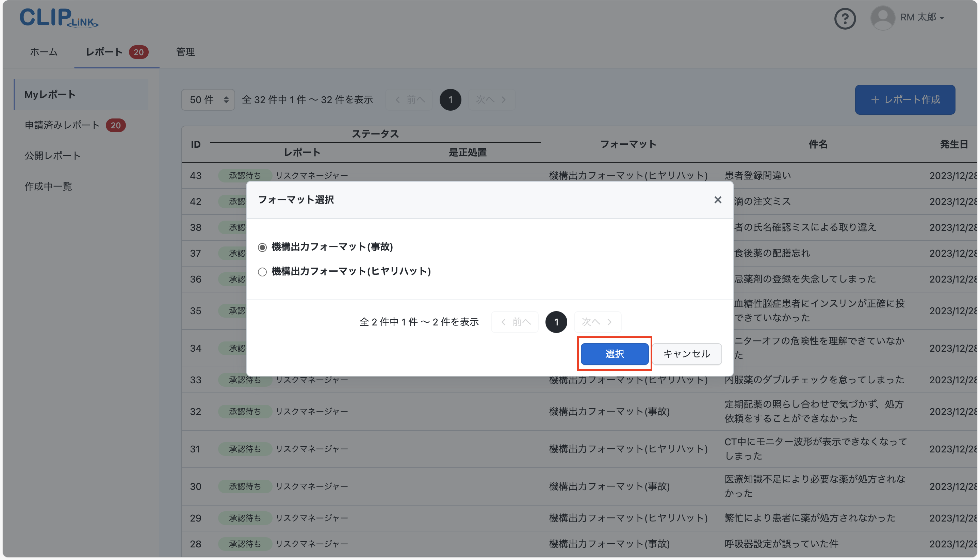
Task: Click the next page arrow inside the dialog
Action: coord(597,322)
